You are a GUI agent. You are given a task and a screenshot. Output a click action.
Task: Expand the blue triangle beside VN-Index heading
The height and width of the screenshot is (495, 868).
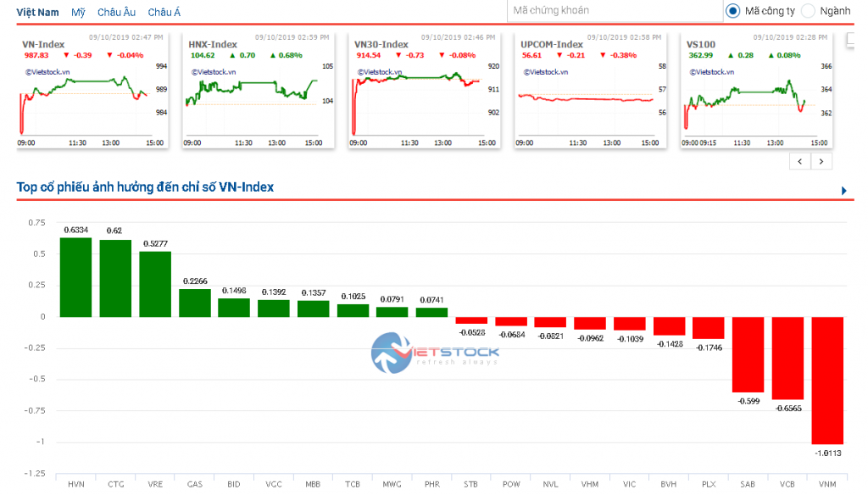844,191
